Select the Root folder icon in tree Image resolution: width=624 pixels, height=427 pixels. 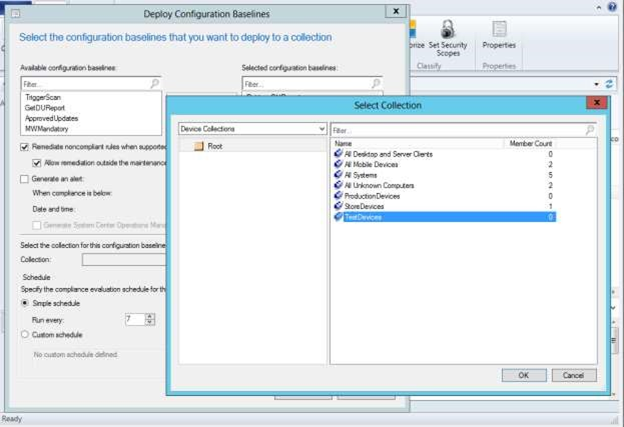pyautogui.click(x=198, y=146)
